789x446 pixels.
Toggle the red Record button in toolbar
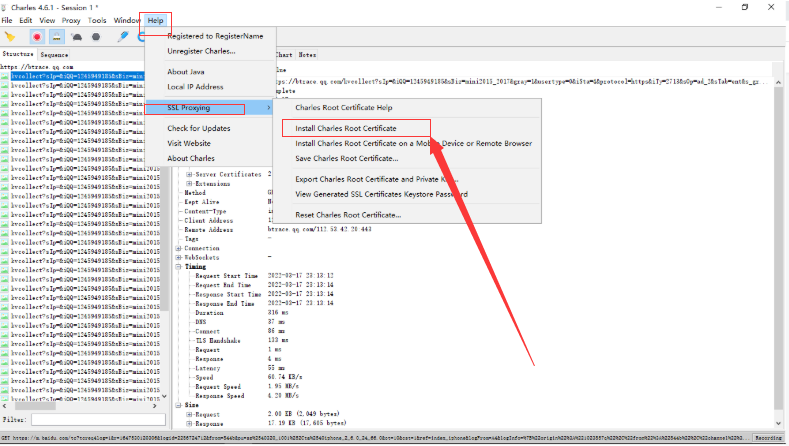point(37,37)
